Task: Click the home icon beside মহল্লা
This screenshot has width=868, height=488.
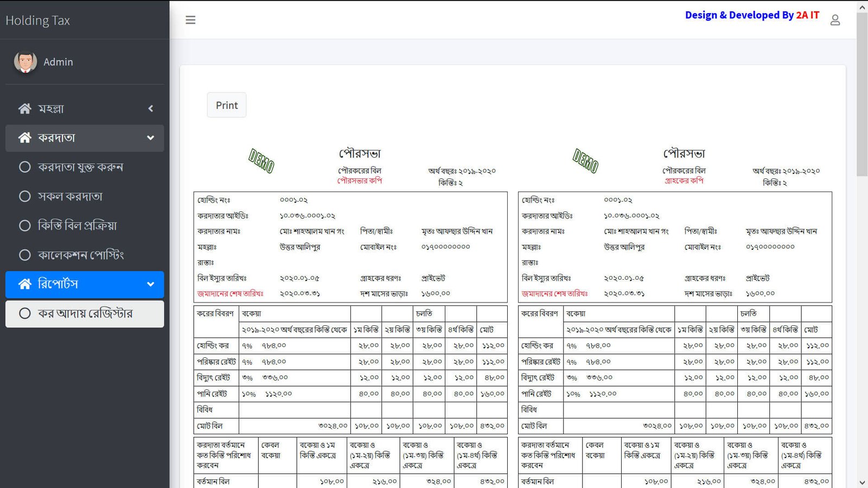Action: pos(25,108)
